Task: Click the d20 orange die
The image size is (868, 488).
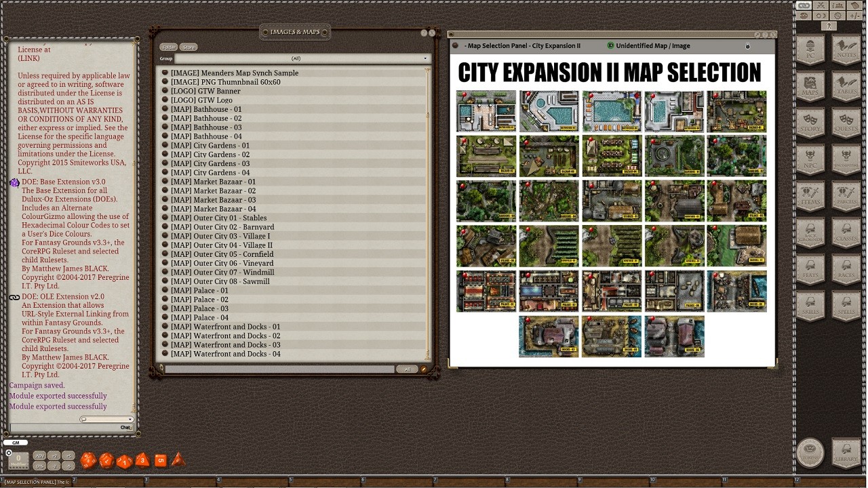Action: [88, 461]
